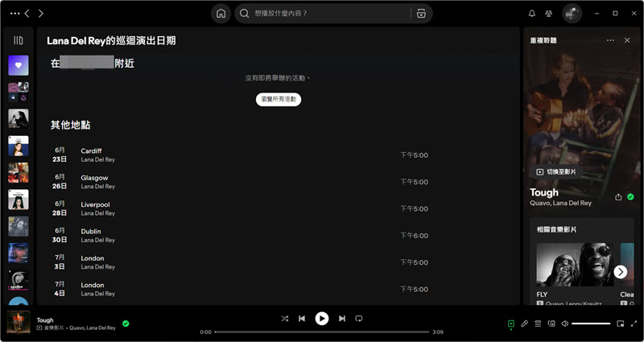Skip to previous track
The image size is (644, 342).
302,319
